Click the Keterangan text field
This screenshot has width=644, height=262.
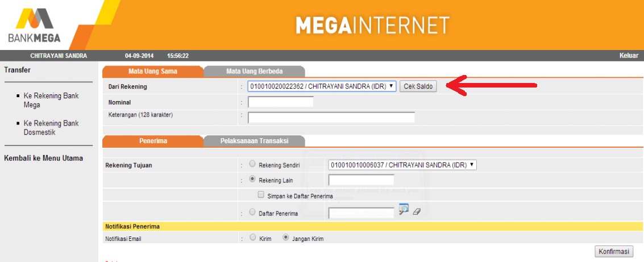[331, 118]
